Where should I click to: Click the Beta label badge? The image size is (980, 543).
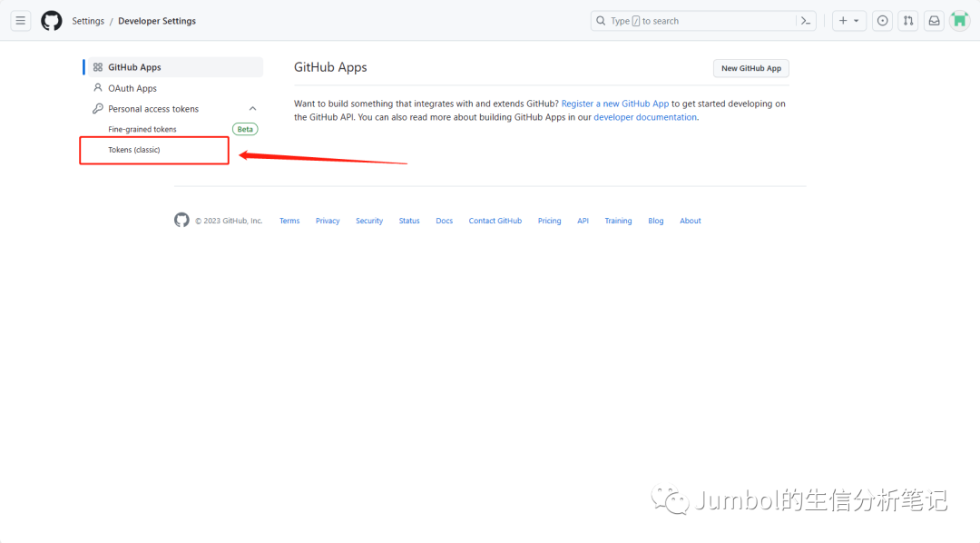pyautogui.click(x=245, y=130)
